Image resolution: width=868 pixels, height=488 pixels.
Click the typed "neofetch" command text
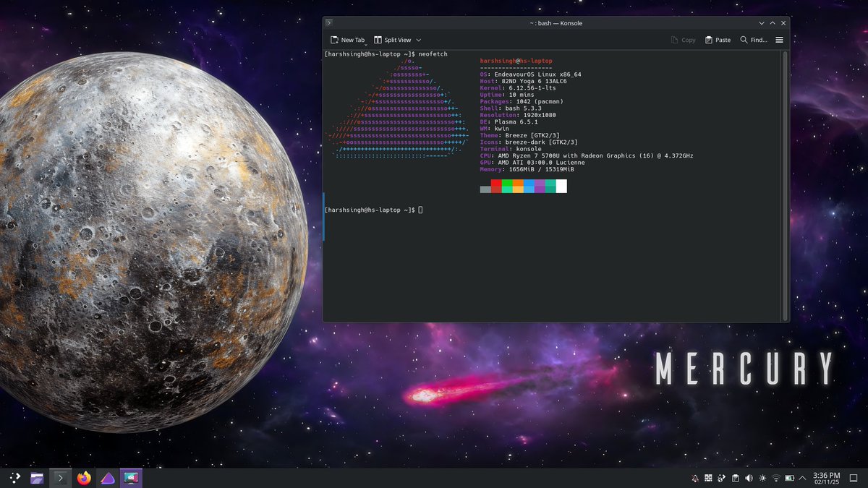(433, 54)
